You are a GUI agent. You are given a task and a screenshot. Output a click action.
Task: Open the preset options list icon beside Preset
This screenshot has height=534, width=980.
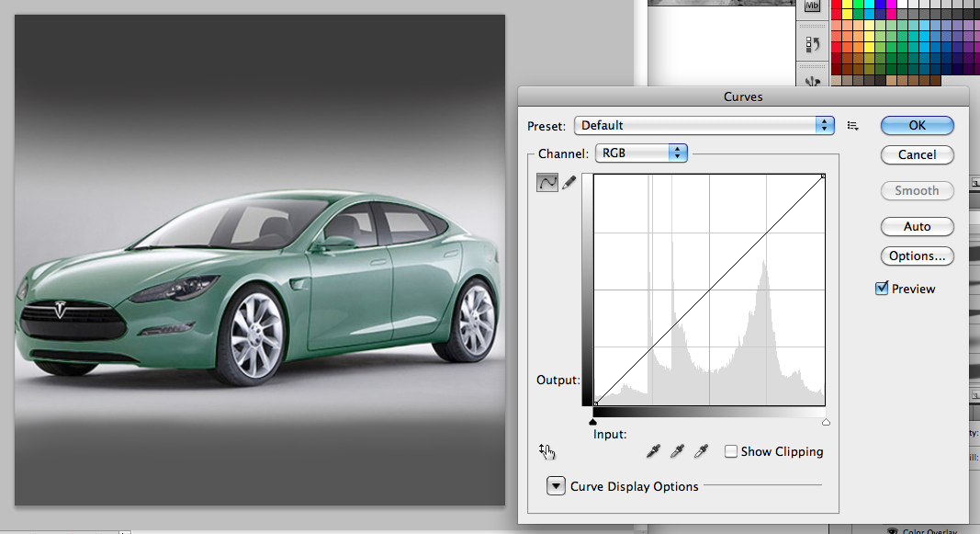point(852,125)
